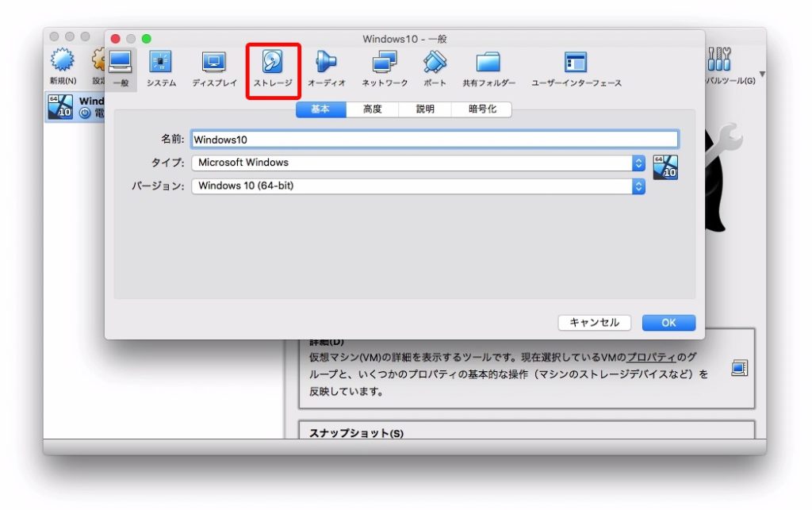Switch to the 暗号化 tab
This screenshot has width=812, height=510.
[482, 109]
